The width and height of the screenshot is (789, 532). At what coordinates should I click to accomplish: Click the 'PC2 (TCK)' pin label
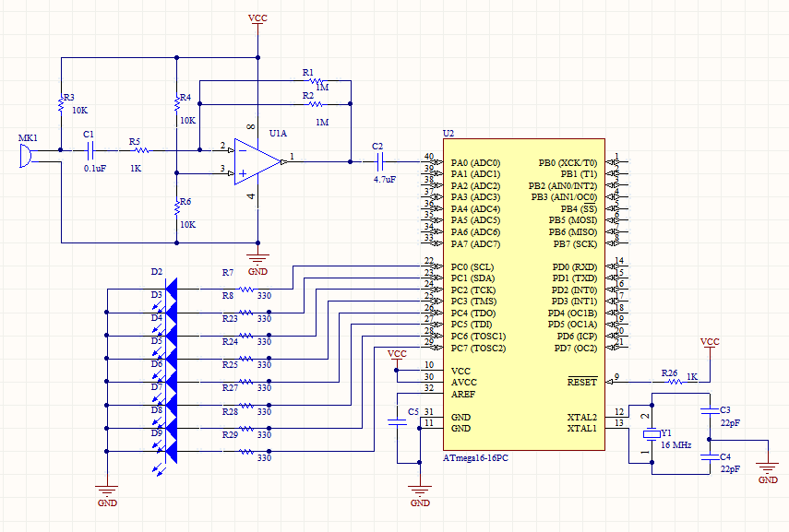point(473,290)
